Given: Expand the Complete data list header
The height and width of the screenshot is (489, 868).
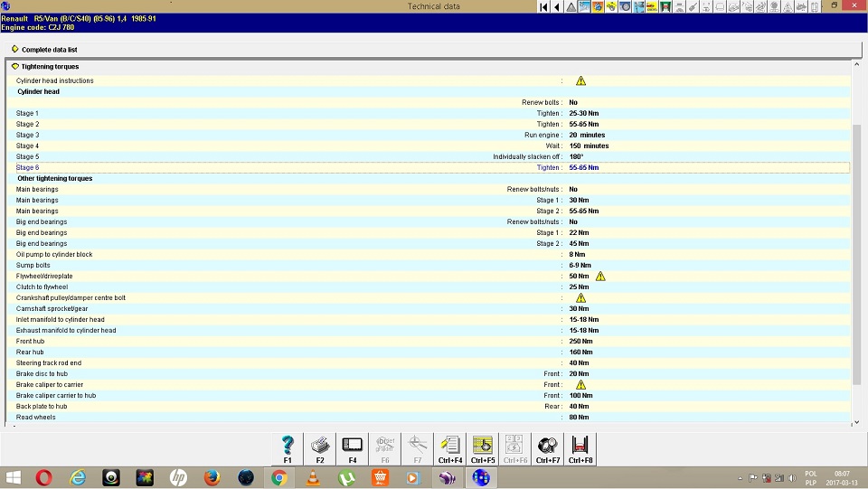Looking at the screenshot, I should [x=15, y=49].
